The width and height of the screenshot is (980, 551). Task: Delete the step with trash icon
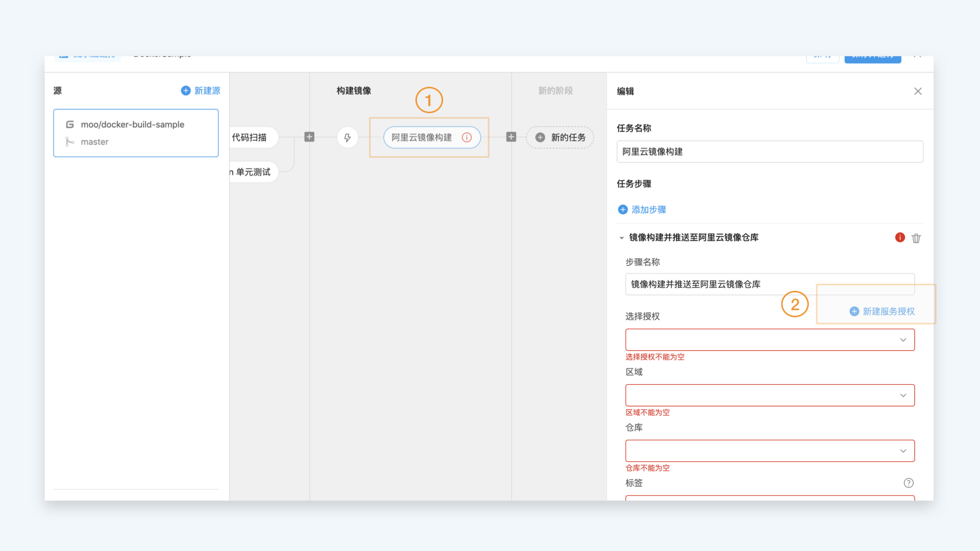point(916,238)
